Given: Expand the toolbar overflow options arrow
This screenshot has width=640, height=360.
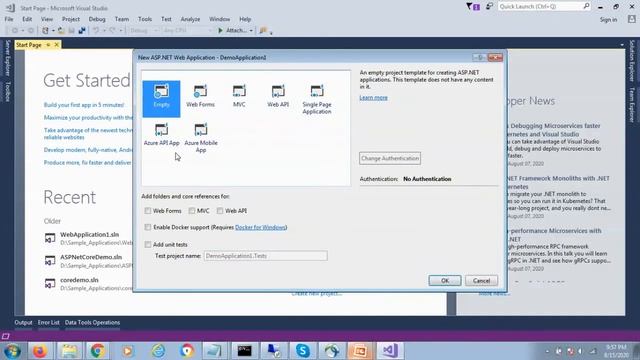Looking at the screenshot, I should point(271,33).
